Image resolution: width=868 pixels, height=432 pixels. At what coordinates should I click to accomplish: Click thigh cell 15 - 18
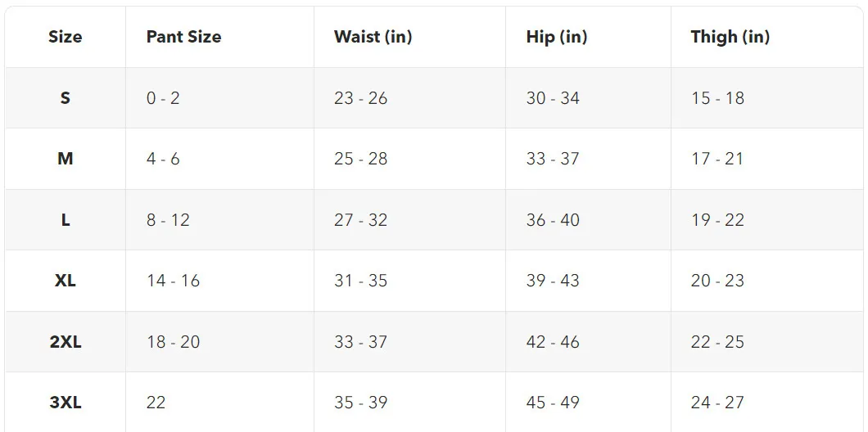[717, 98]
